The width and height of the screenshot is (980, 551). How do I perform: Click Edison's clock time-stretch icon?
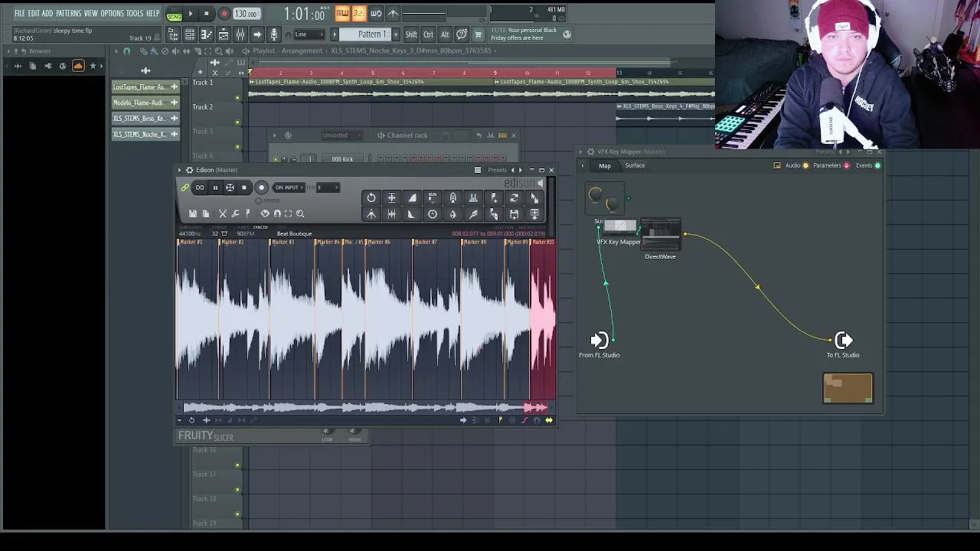pyautogui.click(x=433, y=214)
